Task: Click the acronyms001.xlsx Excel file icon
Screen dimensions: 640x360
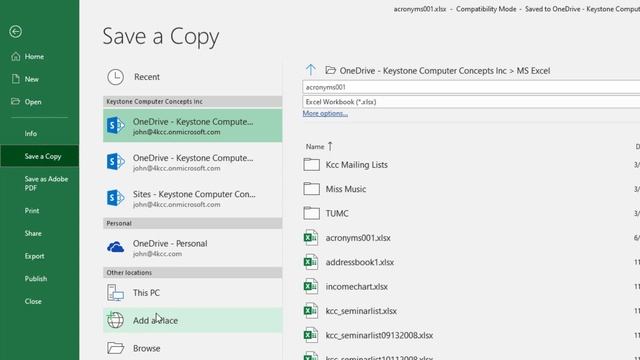Action: click(x=311, y=238)
